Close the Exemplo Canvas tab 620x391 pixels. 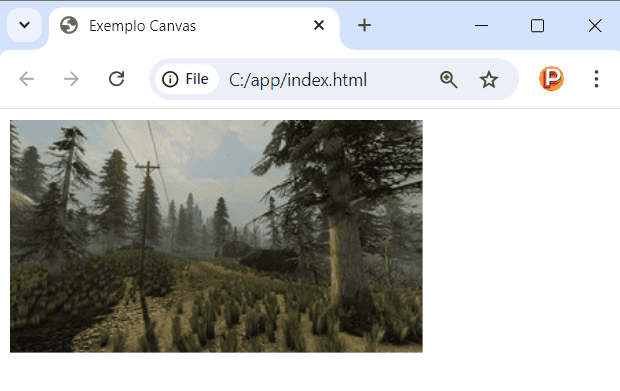319,25
